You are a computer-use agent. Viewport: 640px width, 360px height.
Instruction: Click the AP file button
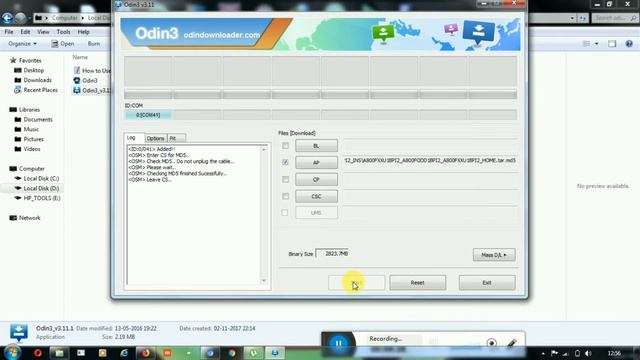pos(316,162)
